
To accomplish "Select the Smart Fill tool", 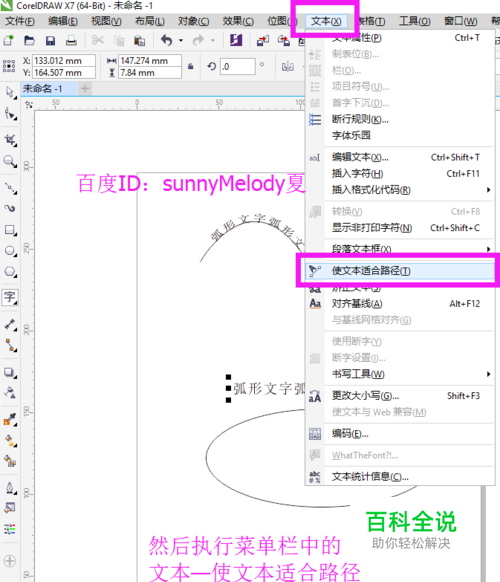I will pos(10,461).
